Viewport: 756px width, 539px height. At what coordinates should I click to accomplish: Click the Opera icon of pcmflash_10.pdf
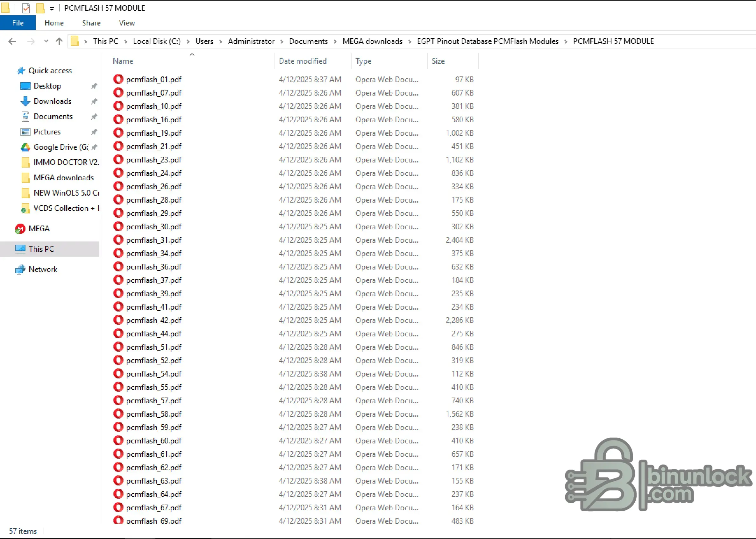point(118,106)
